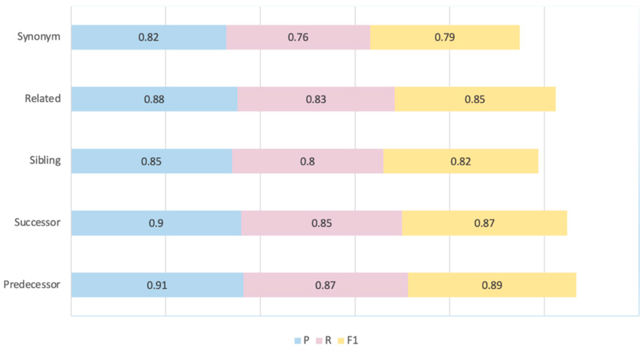Click the yellow F1 legend swatch
Viewport: 644px width, 350px height.
(341, 341)
